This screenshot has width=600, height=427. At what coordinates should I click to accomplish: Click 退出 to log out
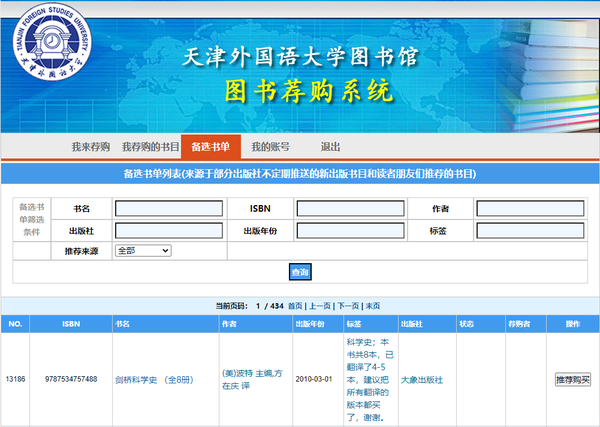(330, 147)
